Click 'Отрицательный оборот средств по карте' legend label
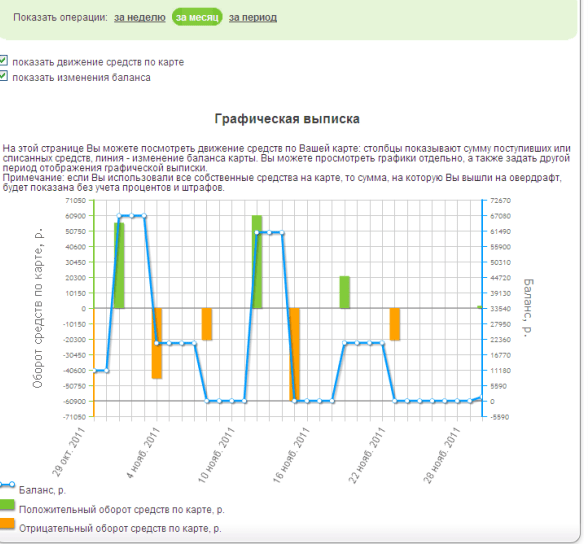This screenshot has height=544, width=588. [120, 529]
